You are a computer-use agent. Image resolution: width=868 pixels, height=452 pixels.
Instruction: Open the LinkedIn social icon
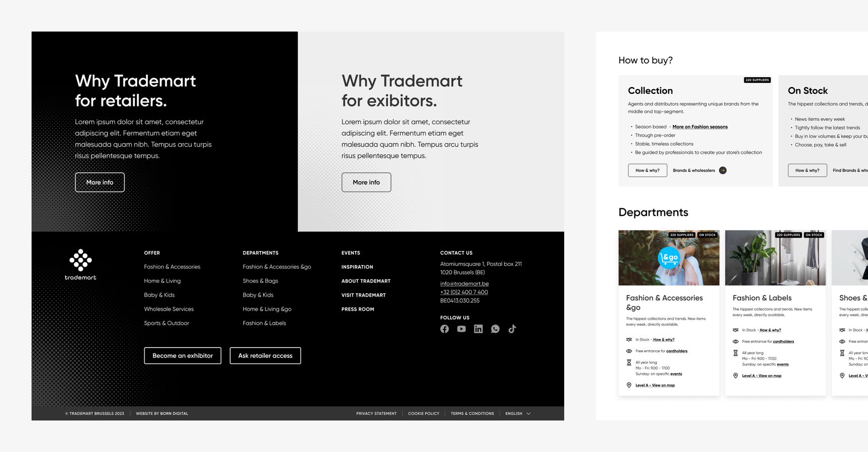tap(478, 329)
